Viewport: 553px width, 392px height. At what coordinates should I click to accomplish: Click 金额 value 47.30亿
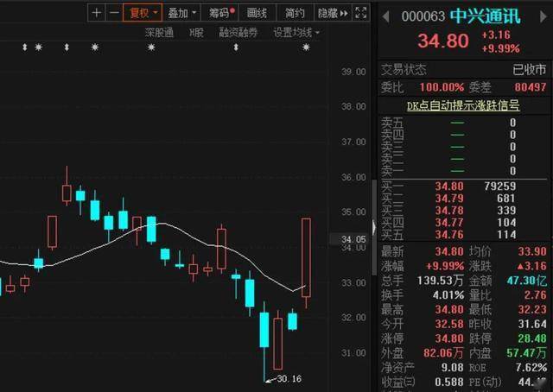tap(527, 281)
